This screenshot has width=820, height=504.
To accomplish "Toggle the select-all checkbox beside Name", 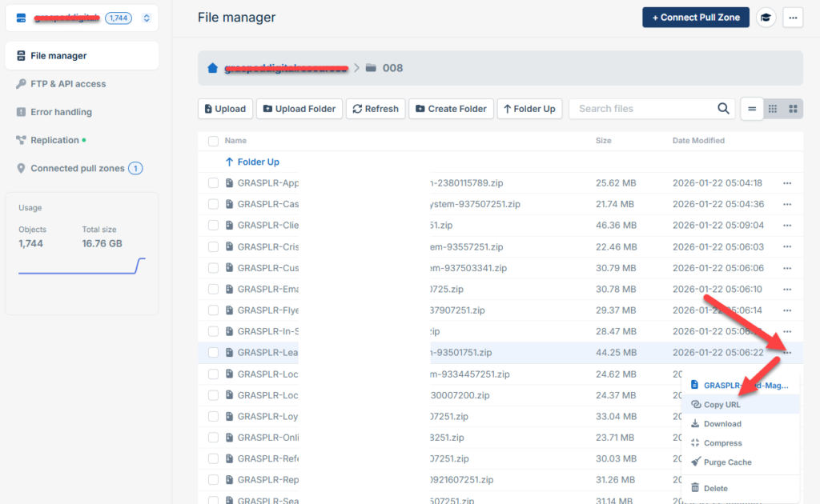I will [x=213, y=141].
